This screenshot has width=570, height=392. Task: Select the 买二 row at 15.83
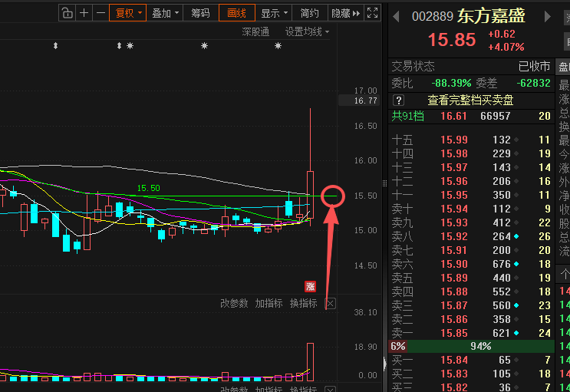[471, 374]
